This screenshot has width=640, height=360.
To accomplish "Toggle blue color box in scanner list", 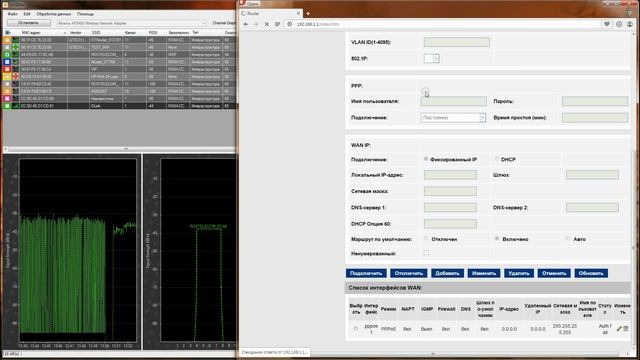I will (7, 62).
